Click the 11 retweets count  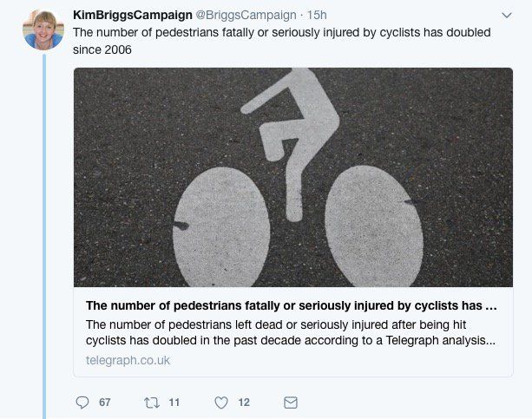(174, 403)
